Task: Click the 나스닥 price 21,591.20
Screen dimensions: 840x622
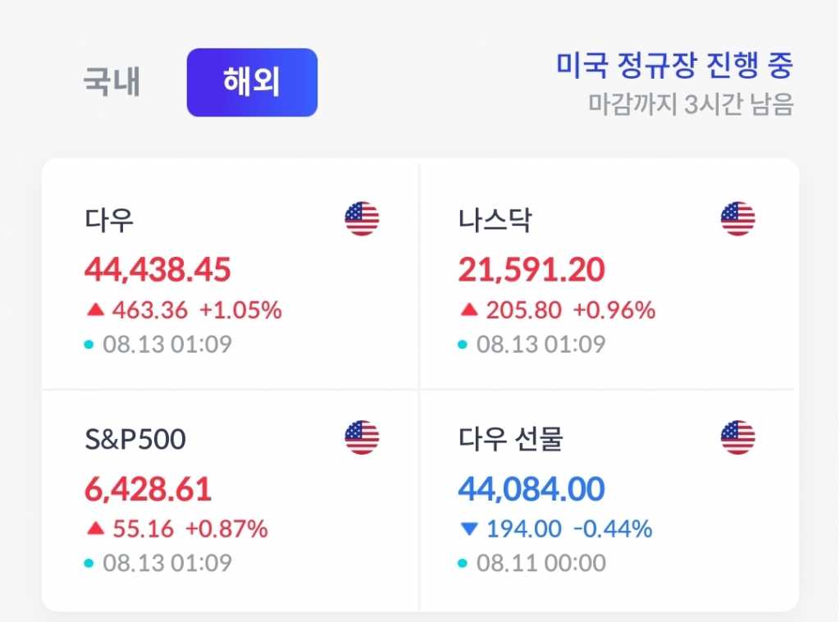Action: tap(532, 269)
